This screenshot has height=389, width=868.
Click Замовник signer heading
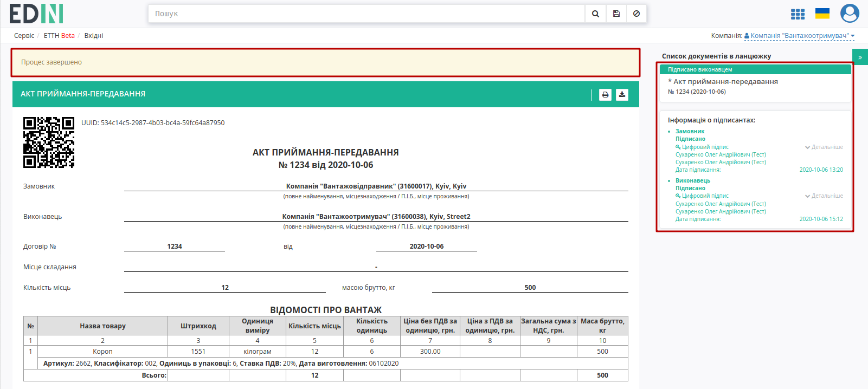(x=690, y=131)
